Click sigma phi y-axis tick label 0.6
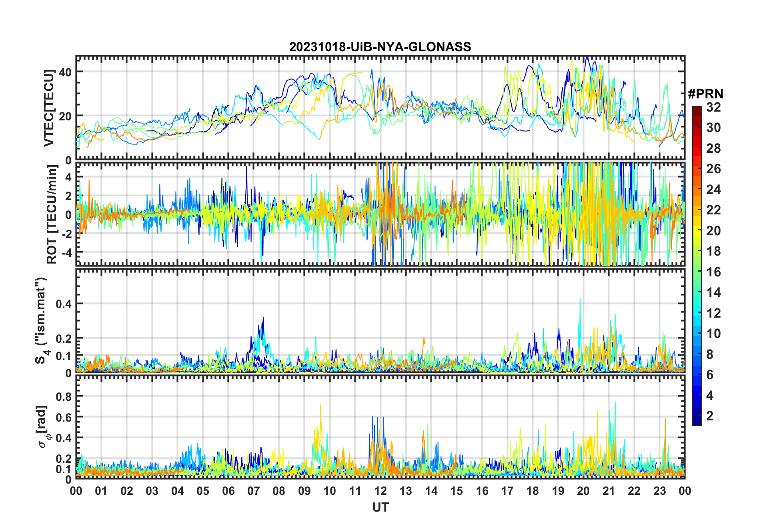Viewport: 761px width, 532px height. pyautogui.click(x=63, y=417)
